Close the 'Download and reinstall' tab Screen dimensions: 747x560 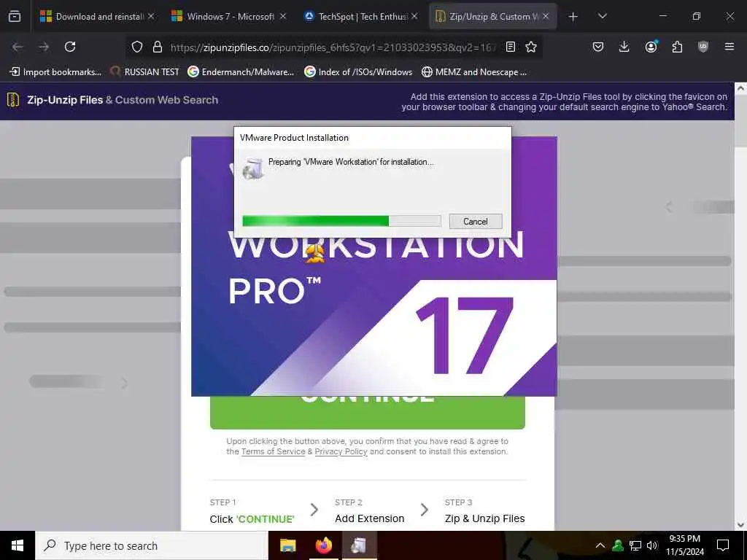point(151,16)
